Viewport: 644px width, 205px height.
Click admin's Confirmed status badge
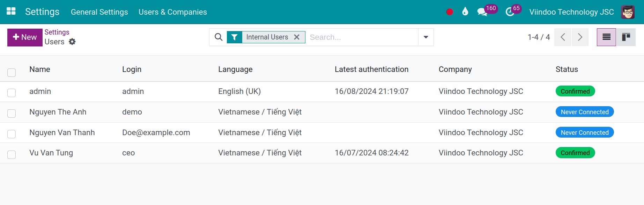point(575,91)
